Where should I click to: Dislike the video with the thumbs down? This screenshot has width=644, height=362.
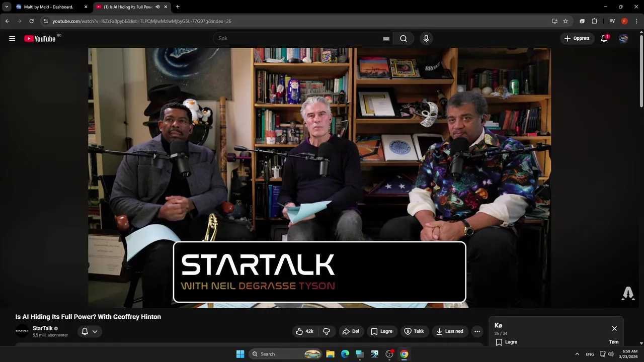point(327,331)
